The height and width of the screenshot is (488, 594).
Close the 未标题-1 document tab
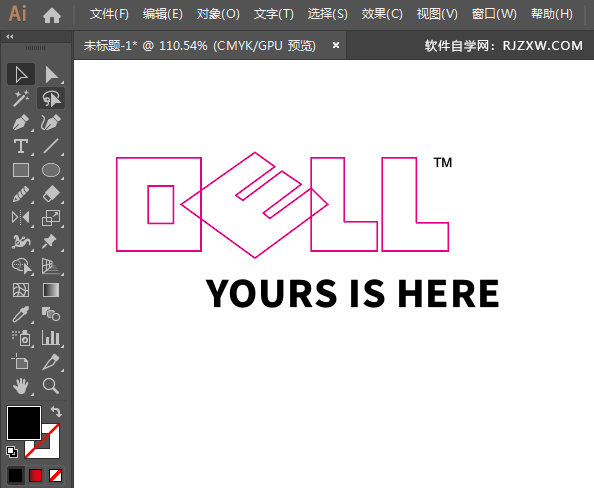click(x=336, y=45)
